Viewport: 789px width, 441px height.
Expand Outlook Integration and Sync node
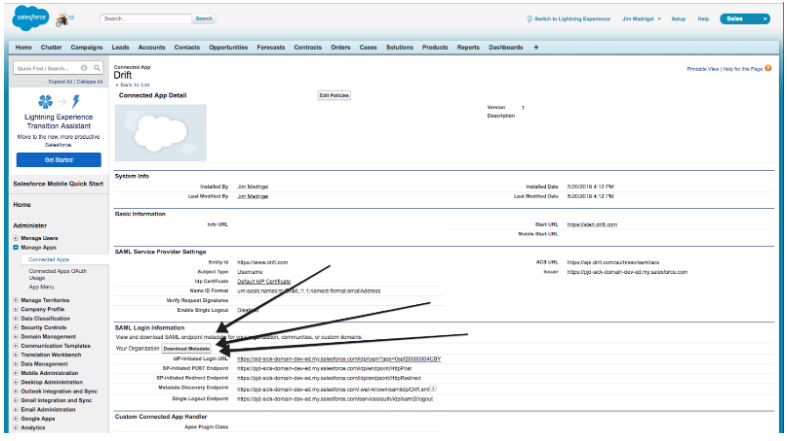tap(16, 391)
